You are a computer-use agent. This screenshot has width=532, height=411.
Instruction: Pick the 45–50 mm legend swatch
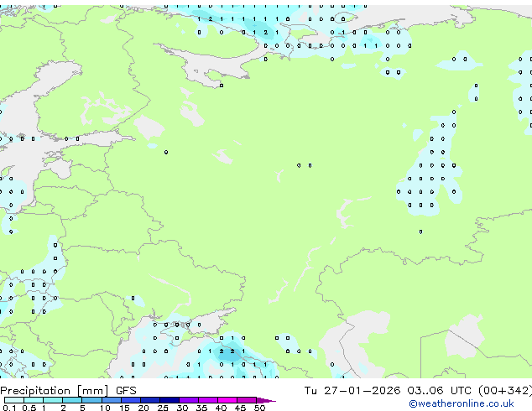[x=247, y=400]
